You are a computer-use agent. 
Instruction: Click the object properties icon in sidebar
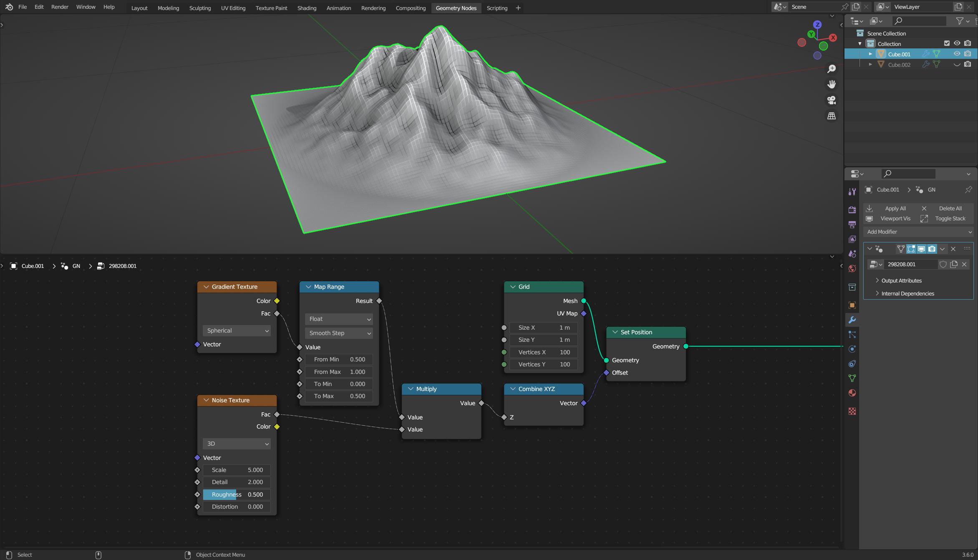pos(852,304)
